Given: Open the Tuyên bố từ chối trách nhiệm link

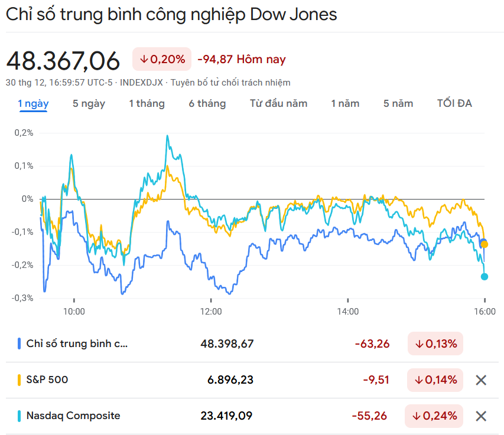Looking at the screenshot, I should click(x=230, y=83).
